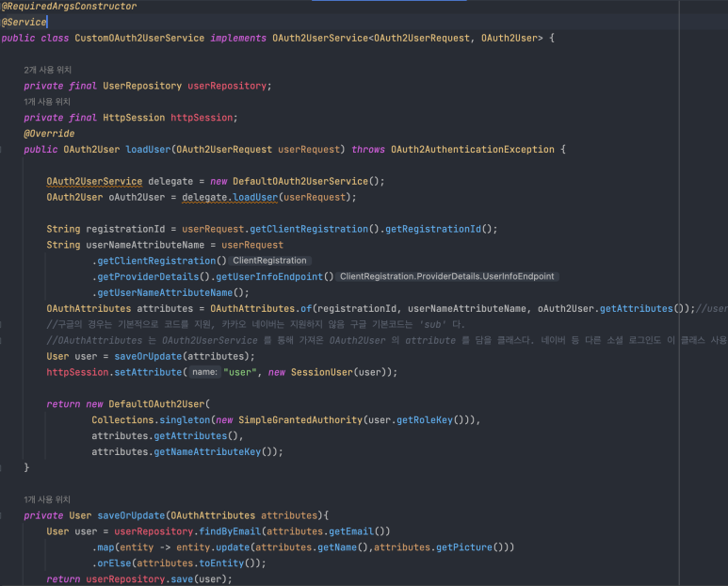Click the "user" string literal

pyautogui.click(x=239, y=372)
